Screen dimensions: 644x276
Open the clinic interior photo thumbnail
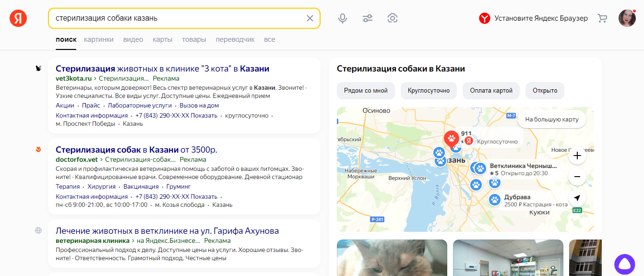508,258
